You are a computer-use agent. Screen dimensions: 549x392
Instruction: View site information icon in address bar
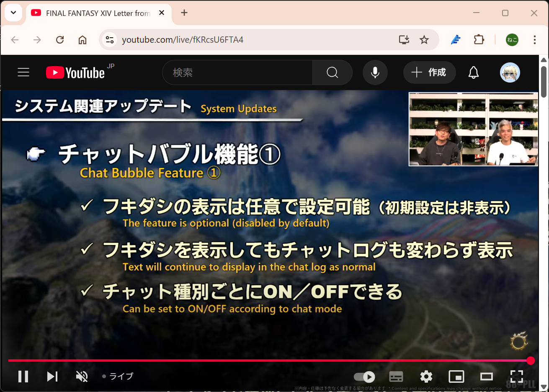pyautogui.click(x=110, y=40)
